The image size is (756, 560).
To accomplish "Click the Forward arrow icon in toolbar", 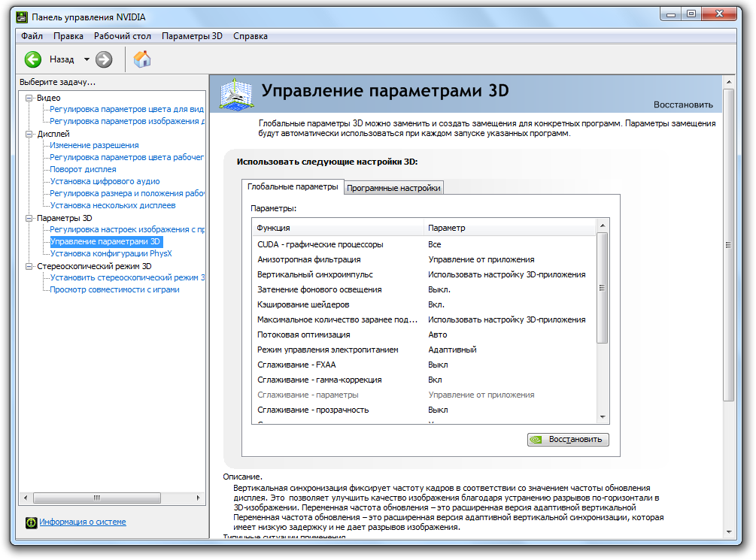I will 104,59.
